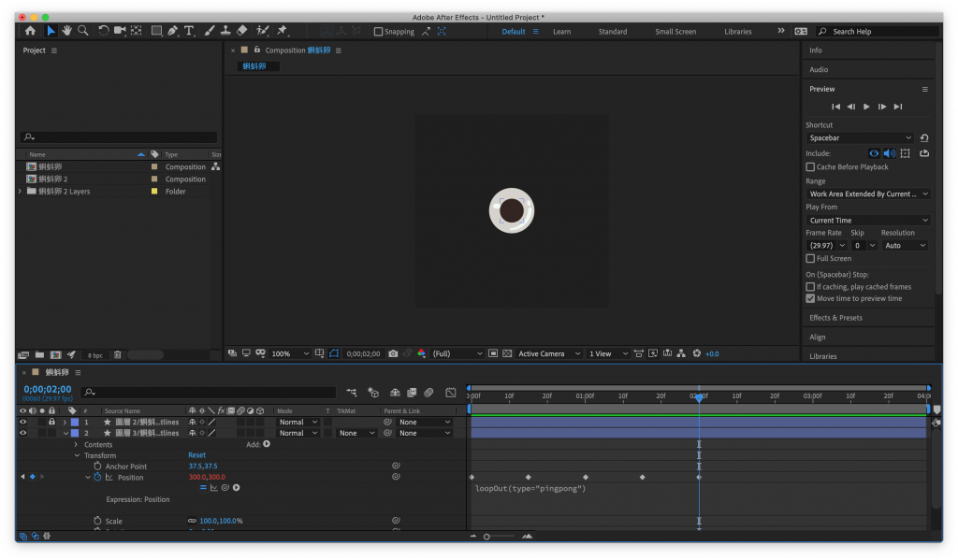Select the Type tool
This screenshot has height=560, width=958.
(189, 31)
